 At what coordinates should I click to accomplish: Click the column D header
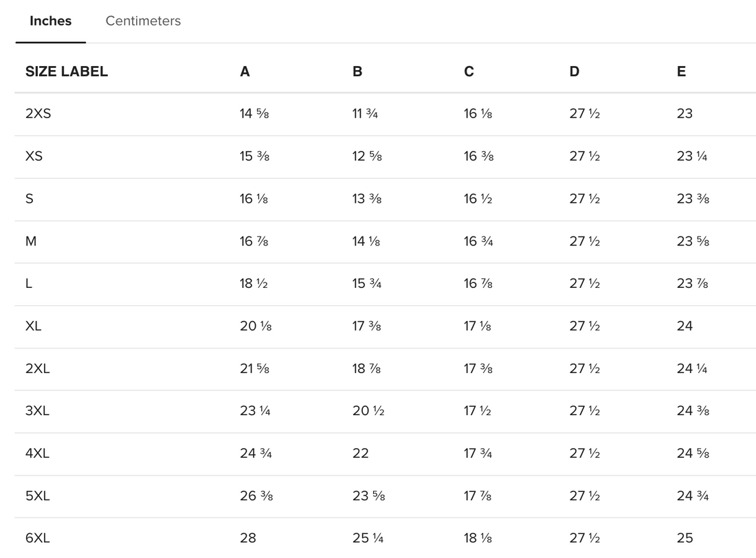(575, 71)
